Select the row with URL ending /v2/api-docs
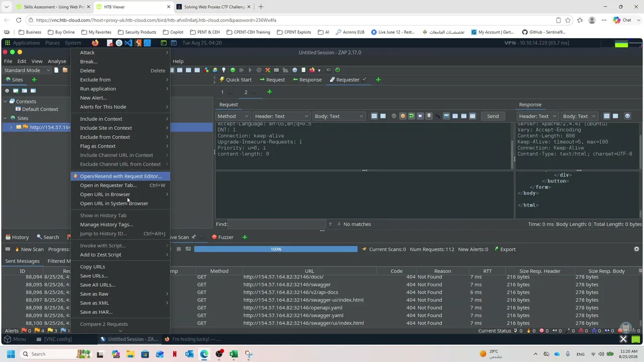 coord(322,292)
